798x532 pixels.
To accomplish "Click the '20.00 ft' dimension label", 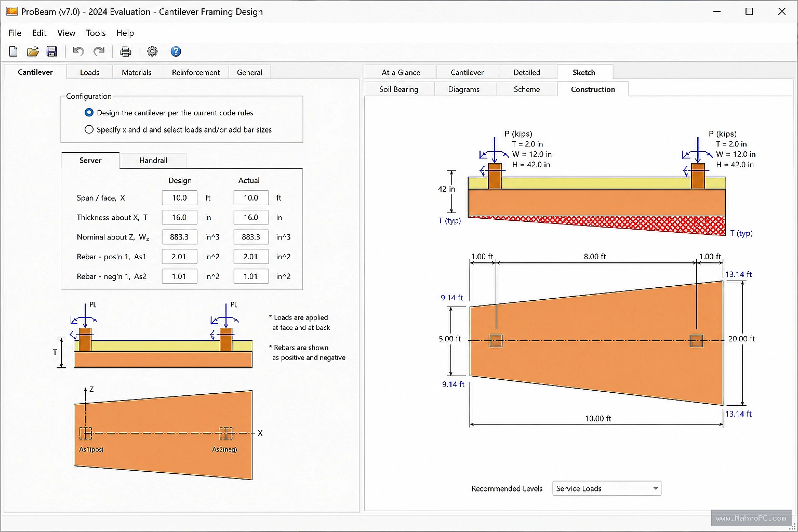I will pos(741,339).
